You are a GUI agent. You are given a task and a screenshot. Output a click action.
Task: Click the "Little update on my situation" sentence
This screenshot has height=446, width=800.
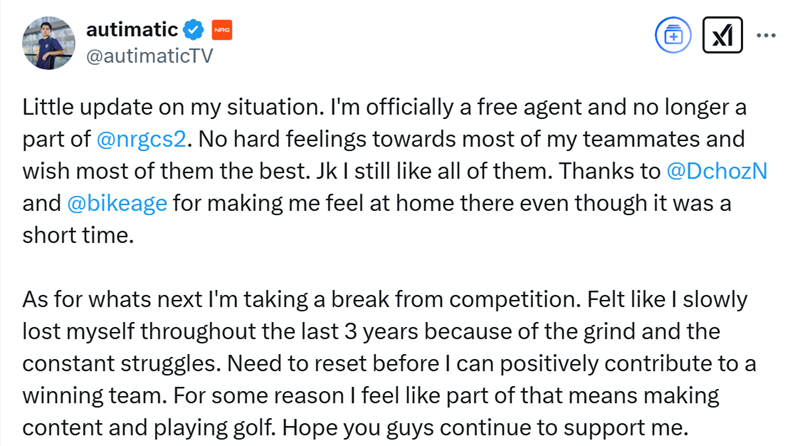coord(173,107)
